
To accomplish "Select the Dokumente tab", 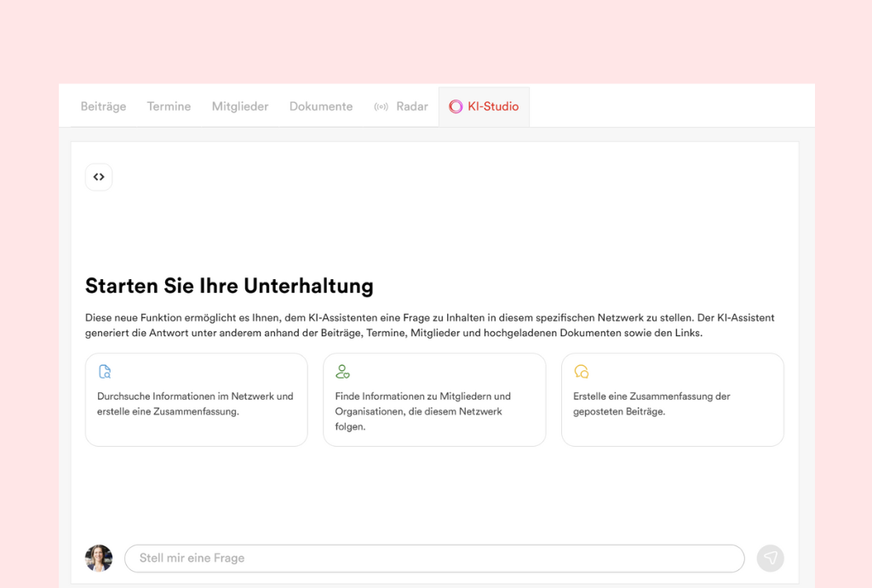I will click(x=321, y=106).
